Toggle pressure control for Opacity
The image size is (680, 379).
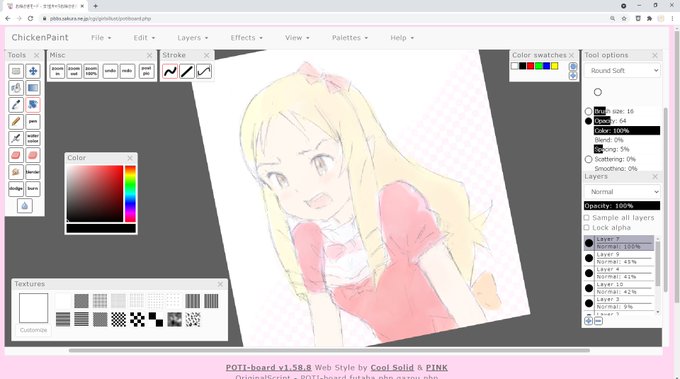(x=588, y=121)
